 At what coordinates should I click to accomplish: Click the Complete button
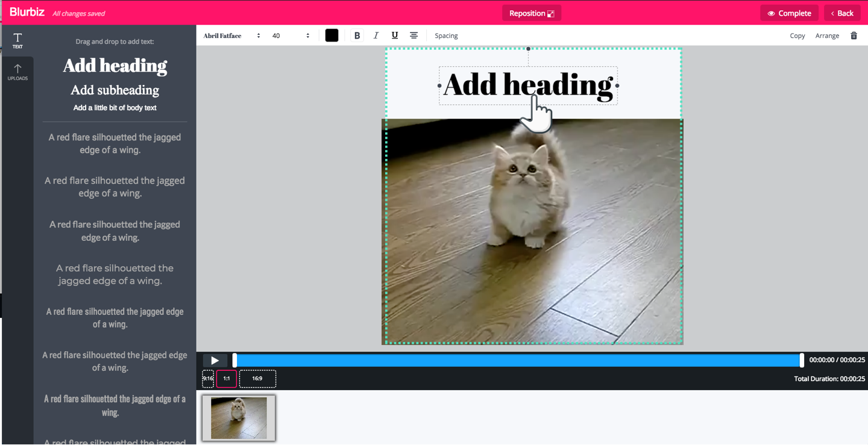[789, 13]
